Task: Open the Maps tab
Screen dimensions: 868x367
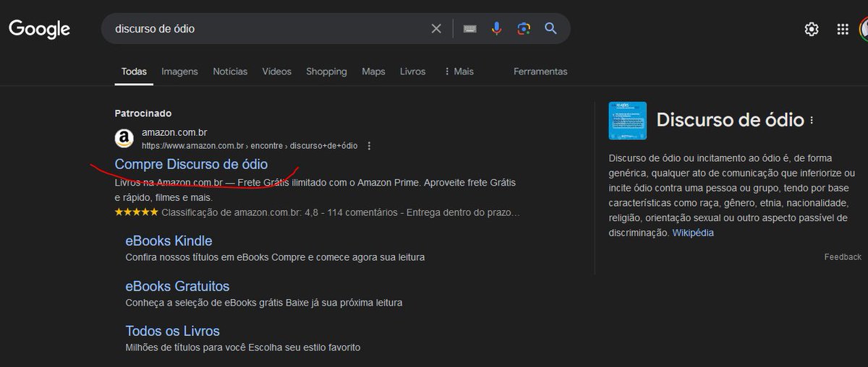Action: [x=373, y=72]
